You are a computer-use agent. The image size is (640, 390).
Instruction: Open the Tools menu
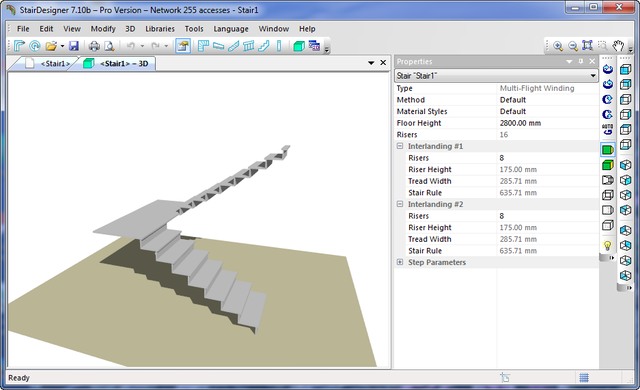tap(194, 29)
